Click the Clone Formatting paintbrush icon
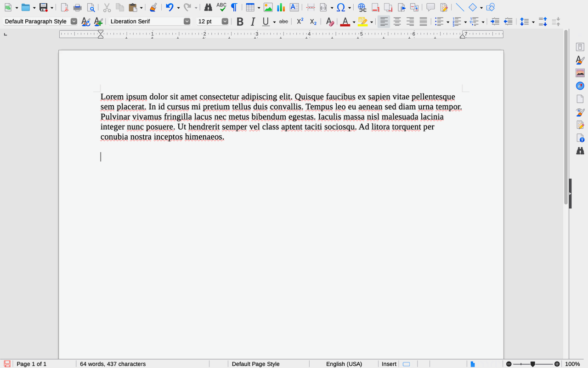The height and width of the screenshot is (368, 588). (x=153, y=7)
